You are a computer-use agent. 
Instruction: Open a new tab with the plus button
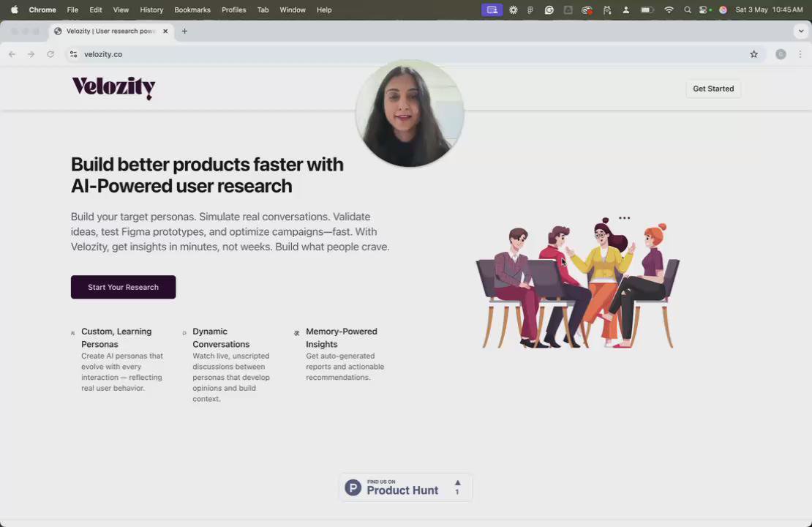[184, 31]
